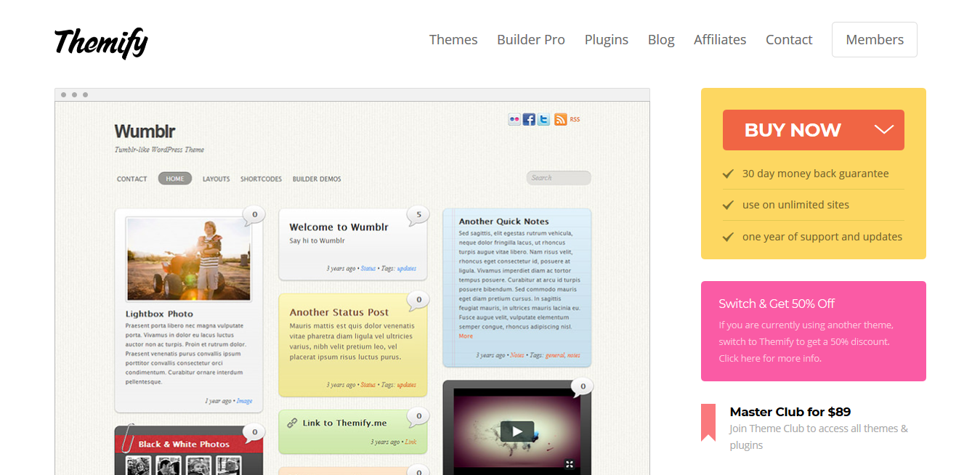Click the comment bubble on Black & White Photos
Image resolution: width=980 pixels, height=475 pixels.
pos(253,434)
